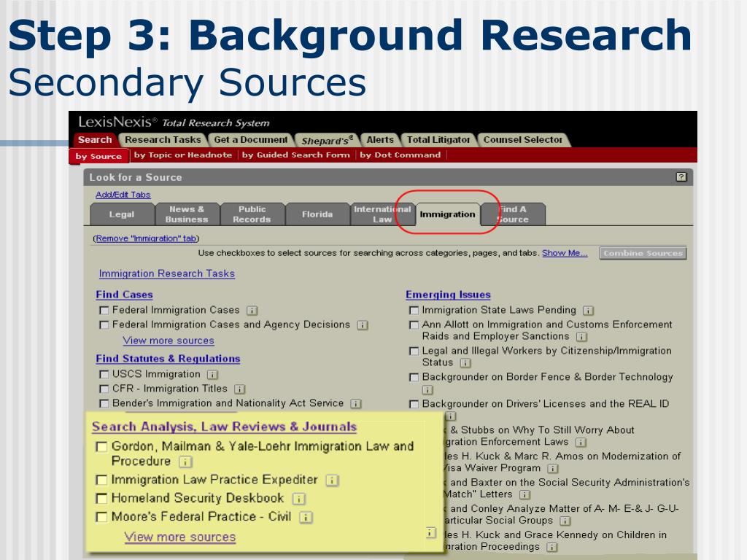Viewport: 747px width, 560px height.
Task: Open Search Analysis, Law Reviews & Journals link
Action: point(225,427)
